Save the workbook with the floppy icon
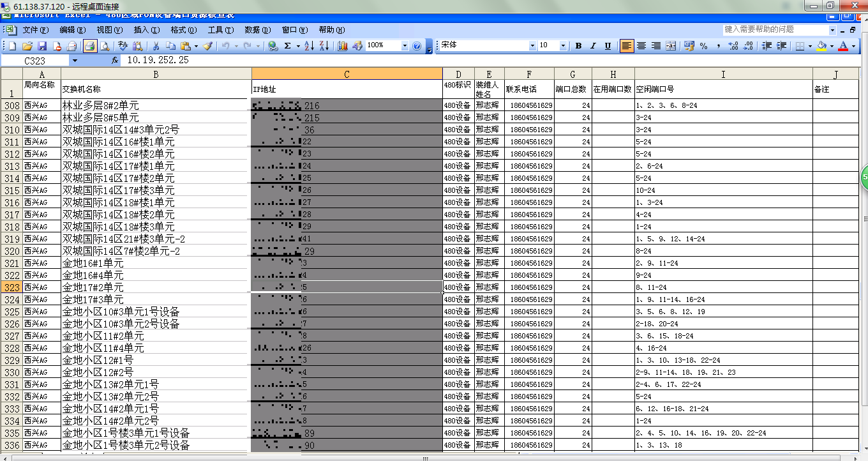Screen dimensions: 868x461 [x=42, y=46]
